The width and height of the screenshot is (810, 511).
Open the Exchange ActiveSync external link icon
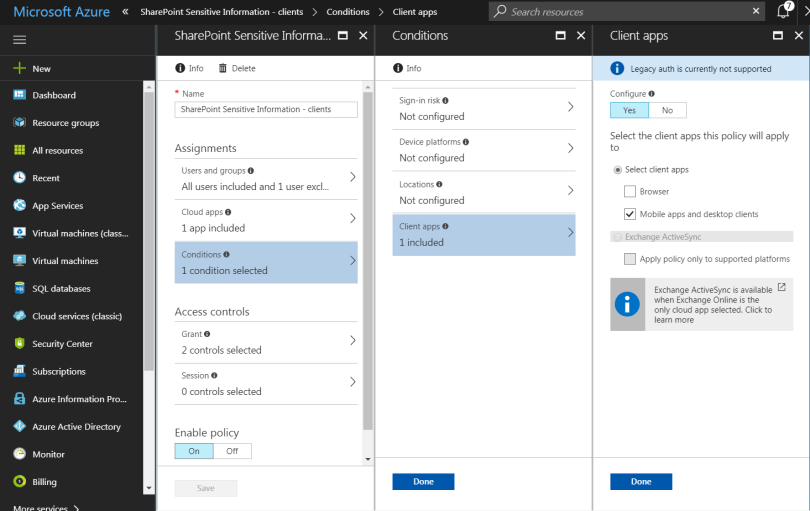tap(781, 288)
